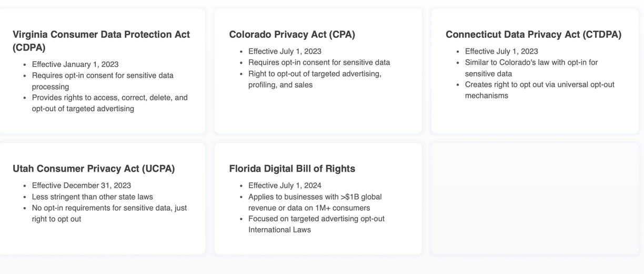The height and width of the screenshot is (274, 644).
Task: Click the 'Provides rights to access, correct, delete' bullet
Action: (109, 103)
